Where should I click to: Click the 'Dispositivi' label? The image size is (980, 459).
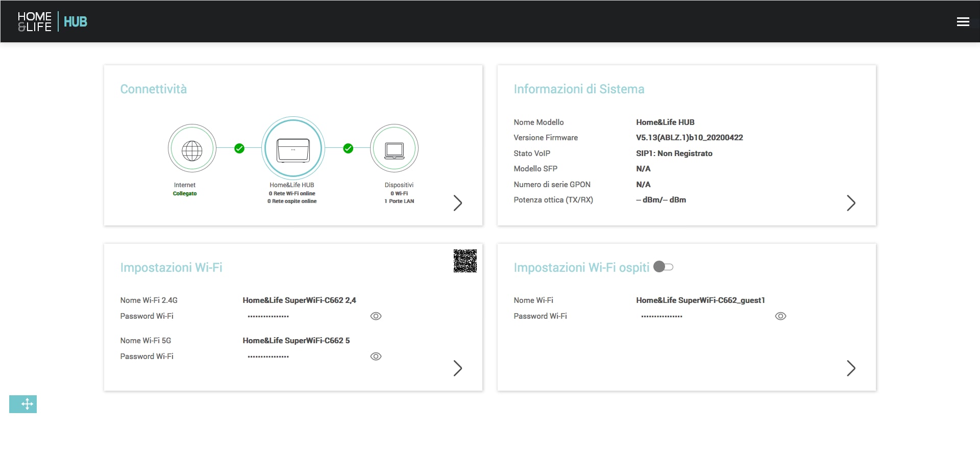[x=399, y=185]
